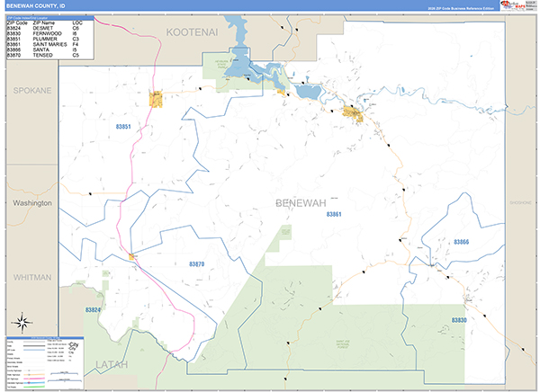
Task: Click the Washington state label
Action: (x=32, y=203)
